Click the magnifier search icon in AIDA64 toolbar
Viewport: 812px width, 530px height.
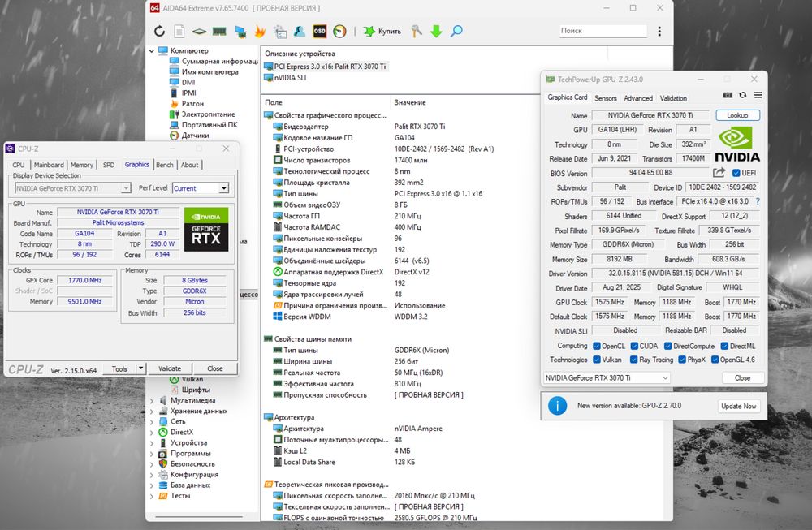[x=456, y=31]
